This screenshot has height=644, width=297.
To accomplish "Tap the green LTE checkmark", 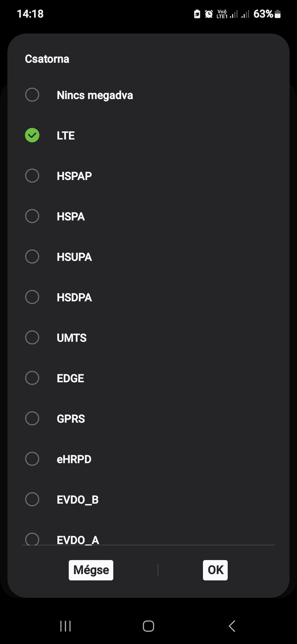I will click(32, 135).
